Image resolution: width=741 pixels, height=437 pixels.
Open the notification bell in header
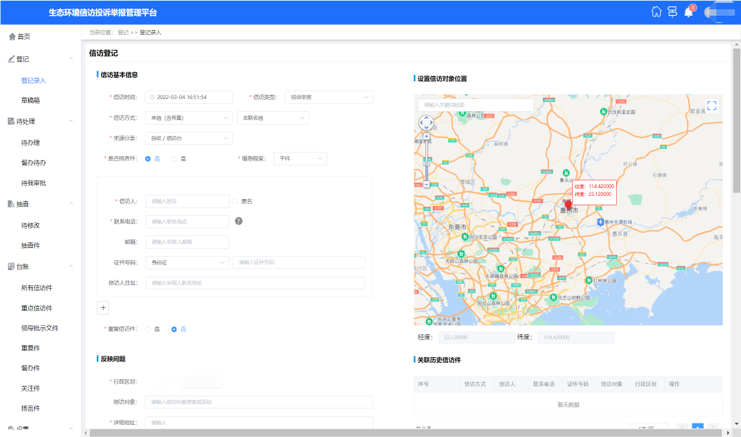coord(688,12)
